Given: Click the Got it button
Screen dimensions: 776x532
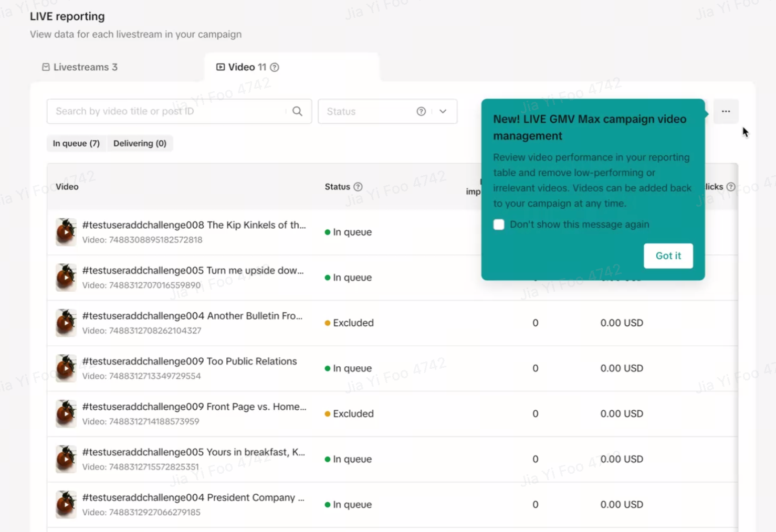Looking at the screenshot, I should coord(668,256).
